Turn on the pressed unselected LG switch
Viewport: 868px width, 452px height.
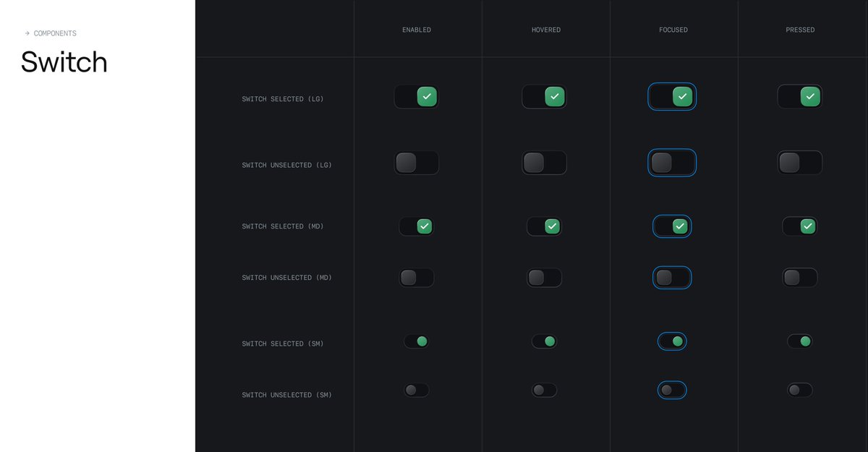[x=800, y=163]
